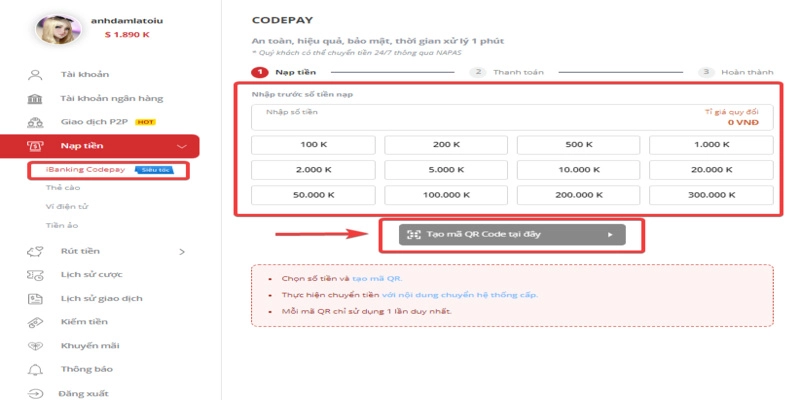This screenshot has width=800, height=400.
Task: Choose Tiền ảo deposit method
Action: coord(62,225)
